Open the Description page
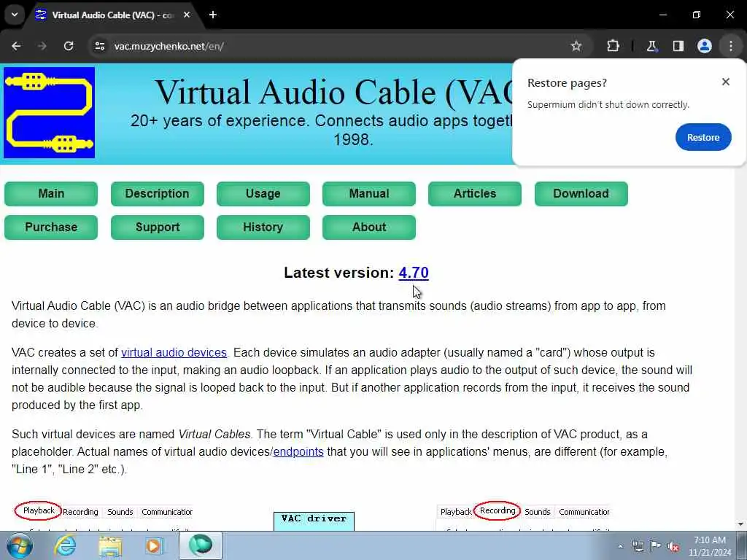 tap(158, 194)
